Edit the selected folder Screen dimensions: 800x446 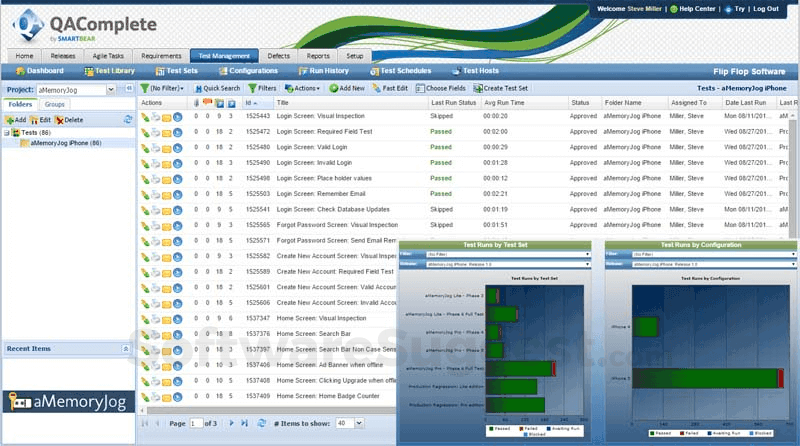click(x=40, y=120)
